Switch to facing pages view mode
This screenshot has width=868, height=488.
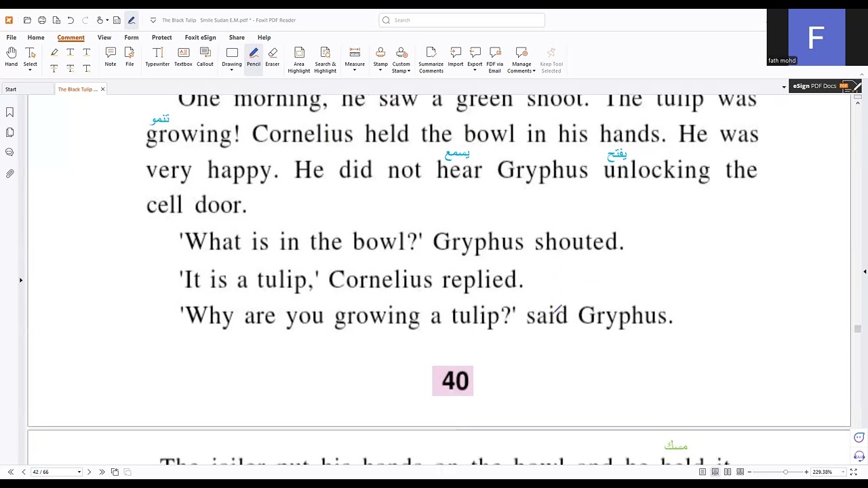coord(728,472)
